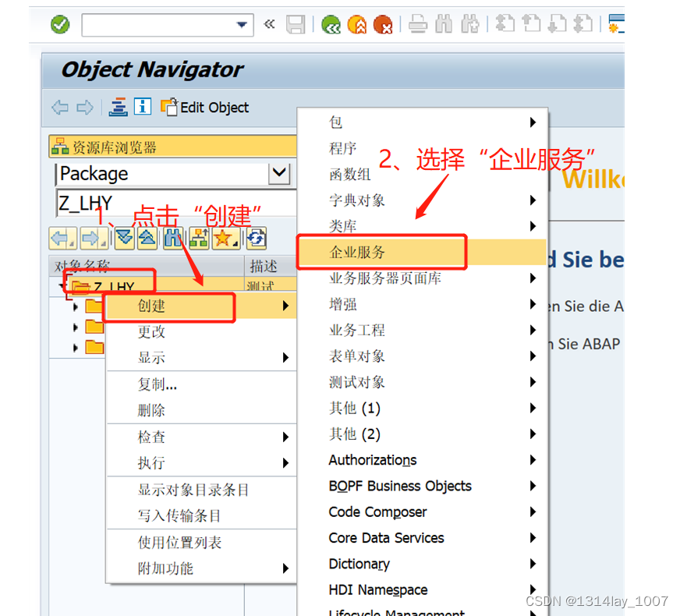680x616 pixels.
Task: Expand the third subfolder under Z_LHY
Action: coord(76,348)
